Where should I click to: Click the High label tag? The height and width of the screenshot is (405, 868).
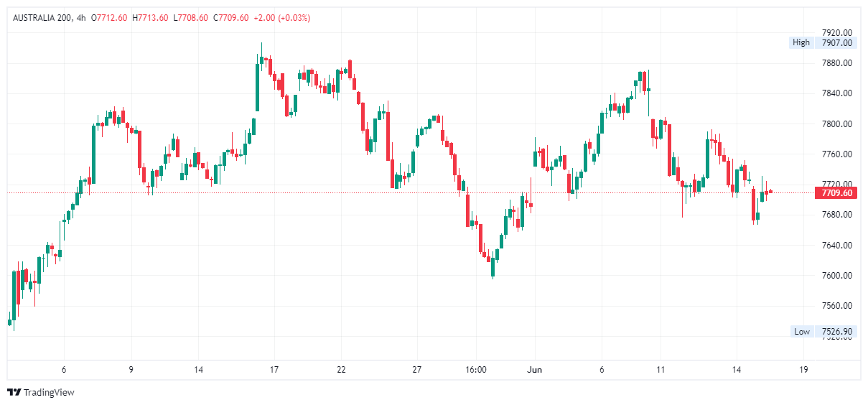click(801, 42)
